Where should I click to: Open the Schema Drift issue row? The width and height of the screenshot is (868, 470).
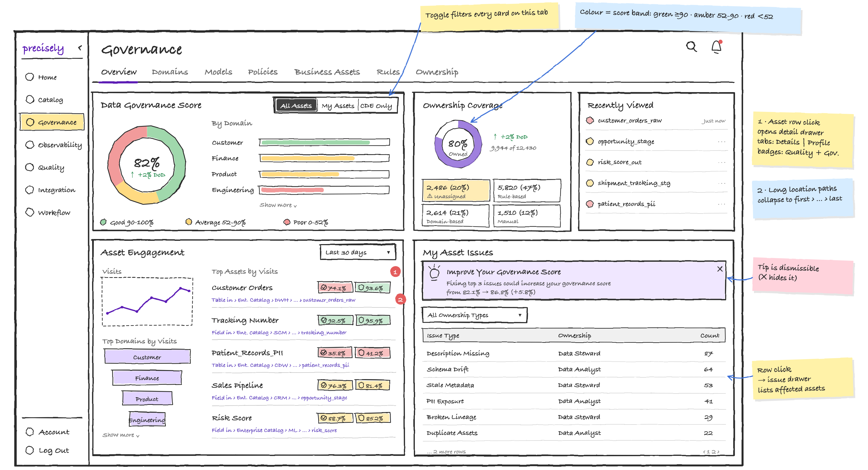click(574, 370)
